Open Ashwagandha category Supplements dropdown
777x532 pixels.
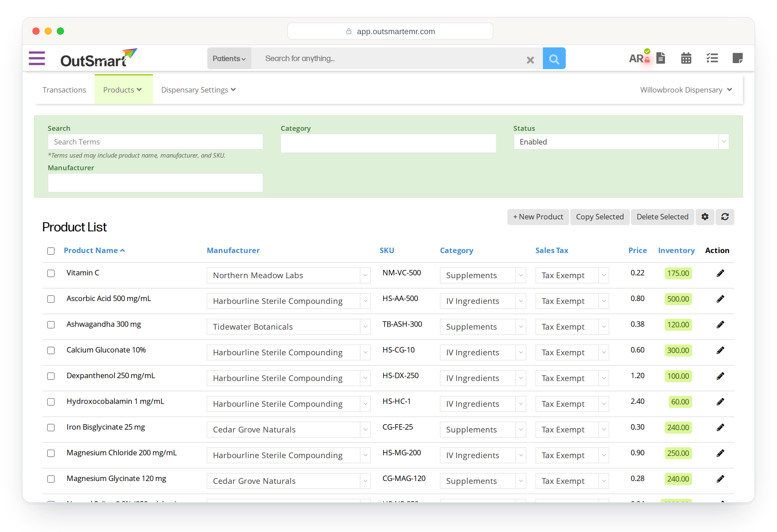(x=483, y=327)
